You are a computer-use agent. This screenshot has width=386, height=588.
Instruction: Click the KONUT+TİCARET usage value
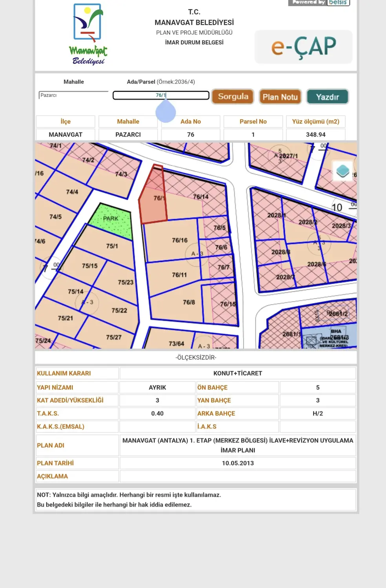(238, 373)
